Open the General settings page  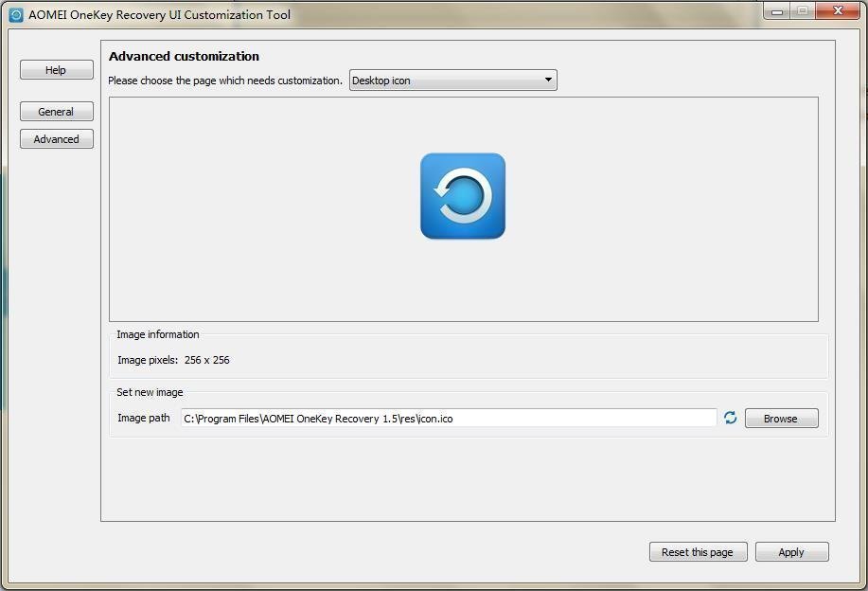pos(57,112)
